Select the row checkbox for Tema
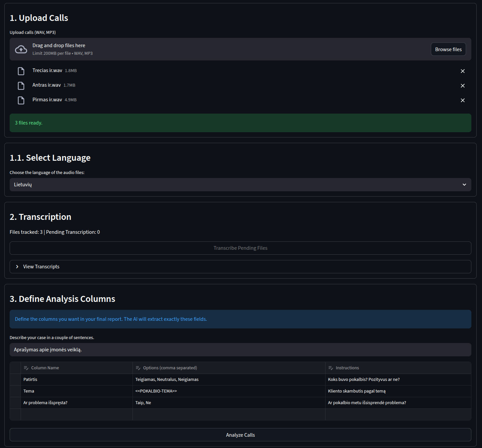Image resolution: width=482 pixels, height=448 pixels. [15, 391]
